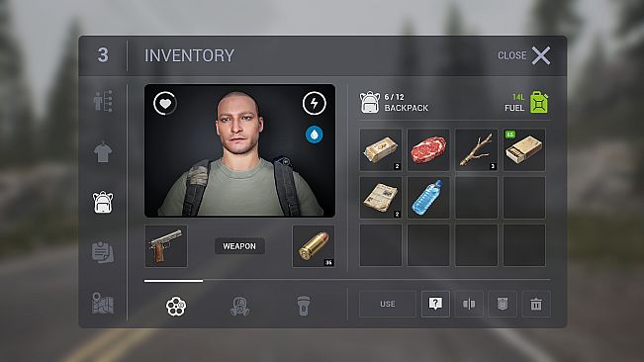Click the shield icon action button

(x=503, y=304)
